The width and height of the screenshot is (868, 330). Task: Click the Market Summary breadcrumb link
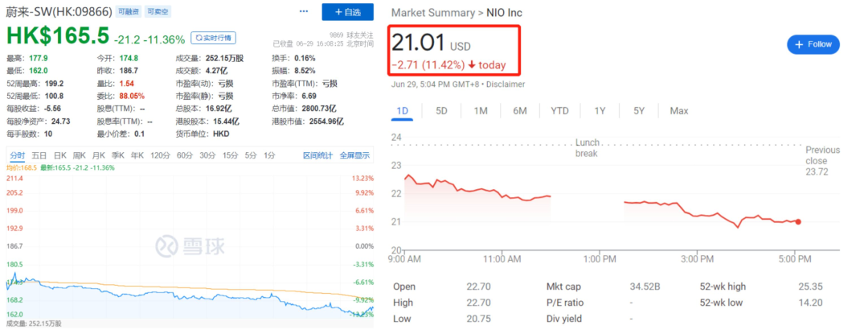(x=433, y=13)
